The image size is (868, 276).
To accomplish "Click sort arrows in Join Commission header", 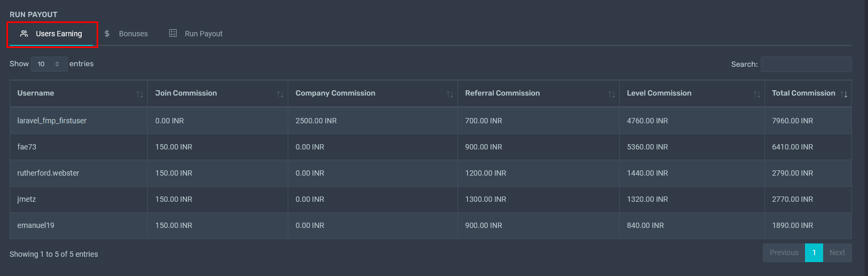I will [280, 94].
